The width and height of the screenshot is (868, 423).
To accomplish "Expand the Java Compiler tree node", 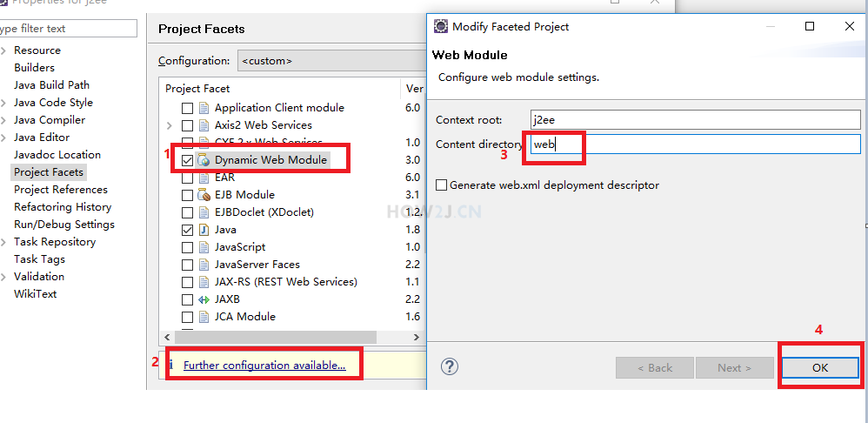I will pyautogui.click(x=3, y=120).
